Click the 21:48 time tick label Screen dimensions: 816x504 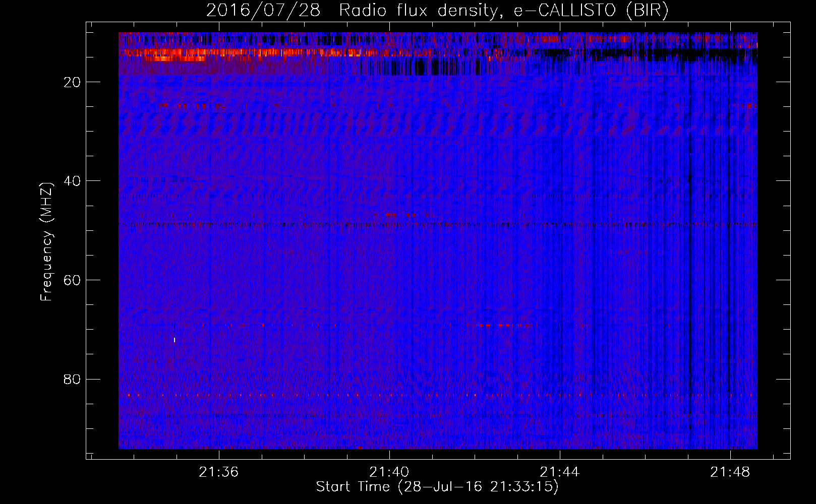tap(730, 472)
